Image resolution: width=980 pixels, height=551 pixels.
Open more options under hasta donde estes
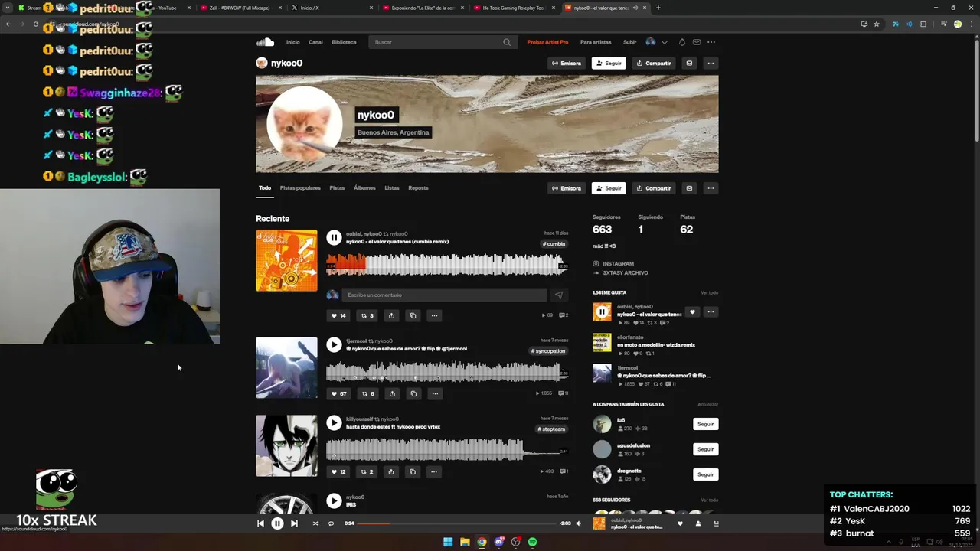pos(434,471)
